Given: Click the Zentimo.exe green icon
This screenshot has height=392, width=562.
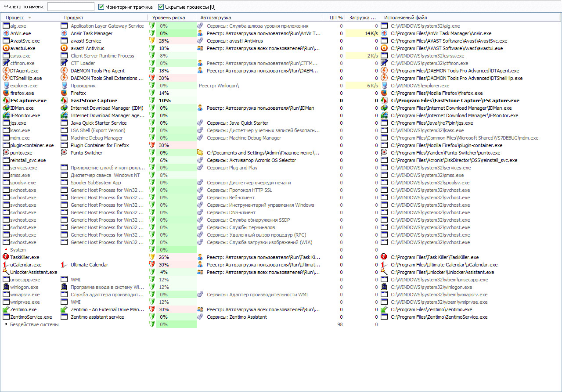Looking at the screenshot, I should [x=6, y=309].
